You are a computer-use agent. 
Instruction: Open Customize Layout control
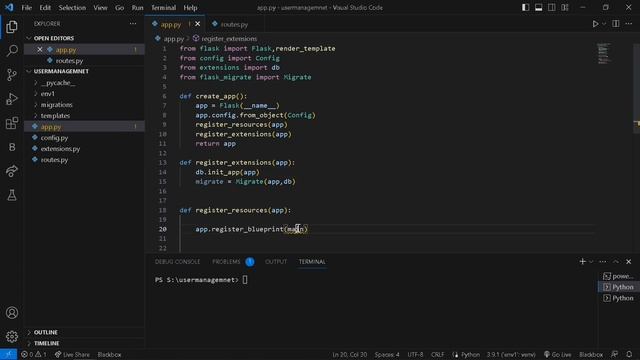click(x=565, y=7)
